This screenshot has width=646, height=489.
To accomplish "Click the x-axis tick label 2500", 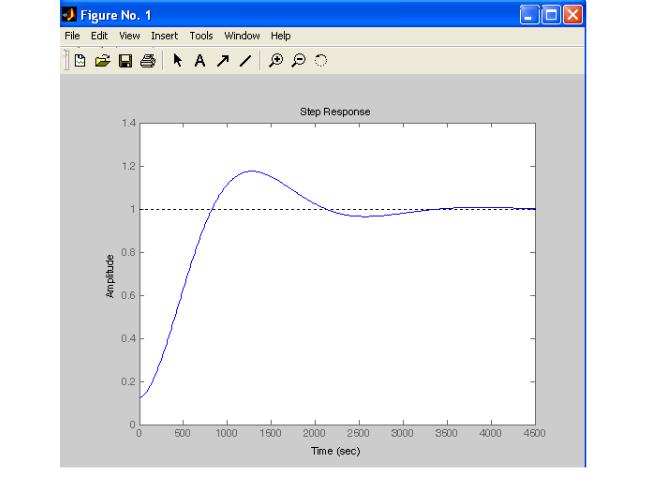I will [358, 433].
